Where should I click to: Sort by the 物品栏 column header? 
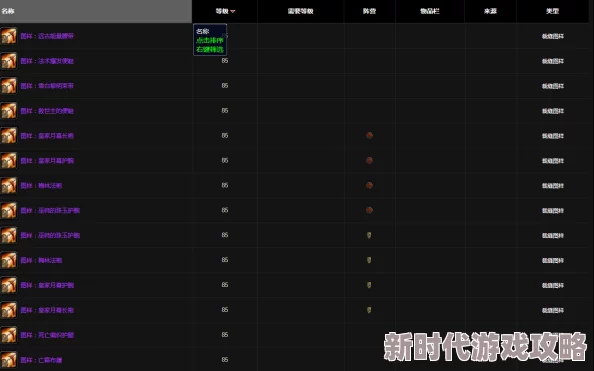click(430, 11)
